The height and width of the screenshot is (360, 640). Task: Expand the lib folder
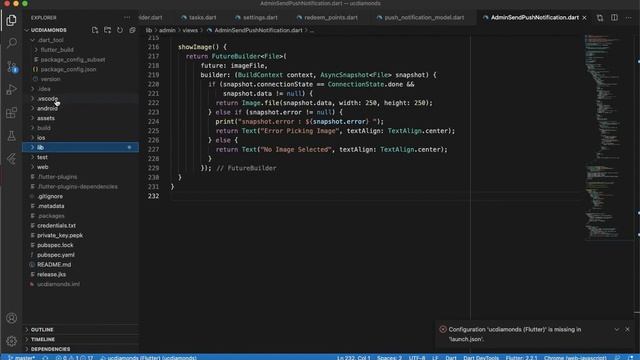(81, 147)
